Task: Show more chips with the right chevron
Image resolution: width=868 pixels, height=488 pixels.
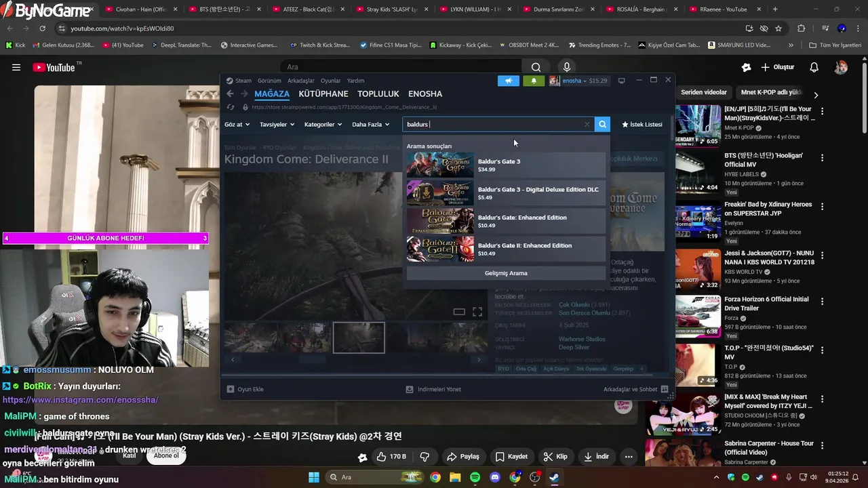Action: (x=816, y=95)
